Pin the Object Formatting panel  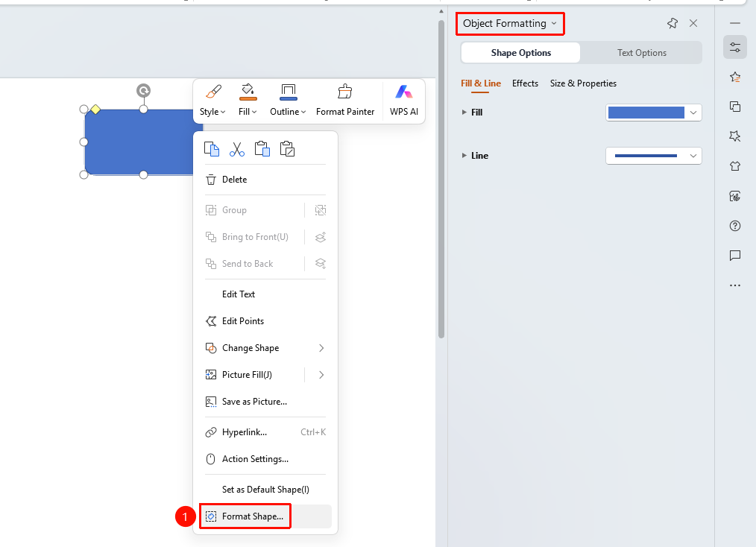pos(672,23)
